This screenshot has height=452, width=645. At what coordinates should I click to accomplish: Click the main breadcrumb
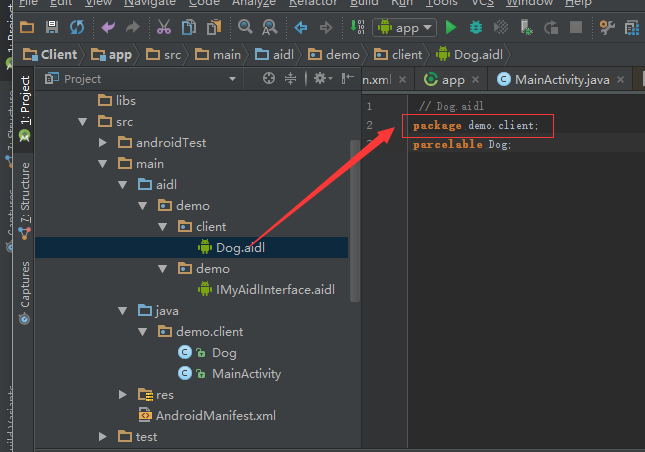pyautogui.click(x=218, y=55)
